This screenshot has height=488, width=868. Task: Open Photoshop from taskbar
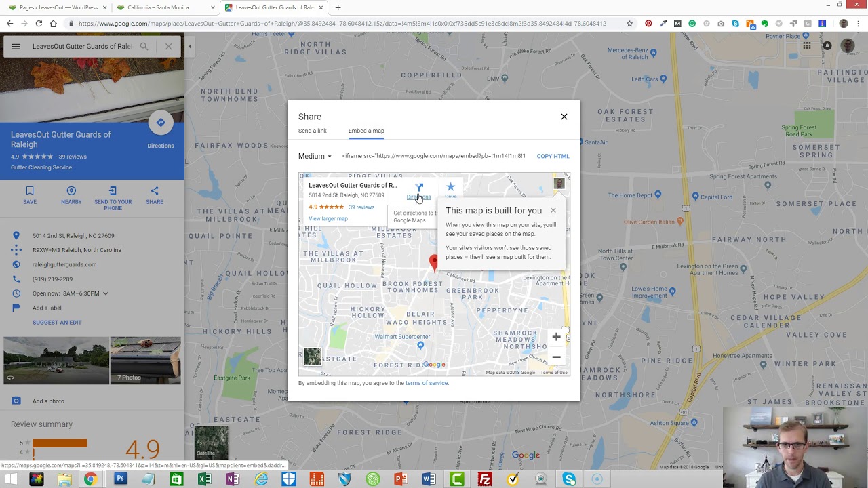(120, 479)
